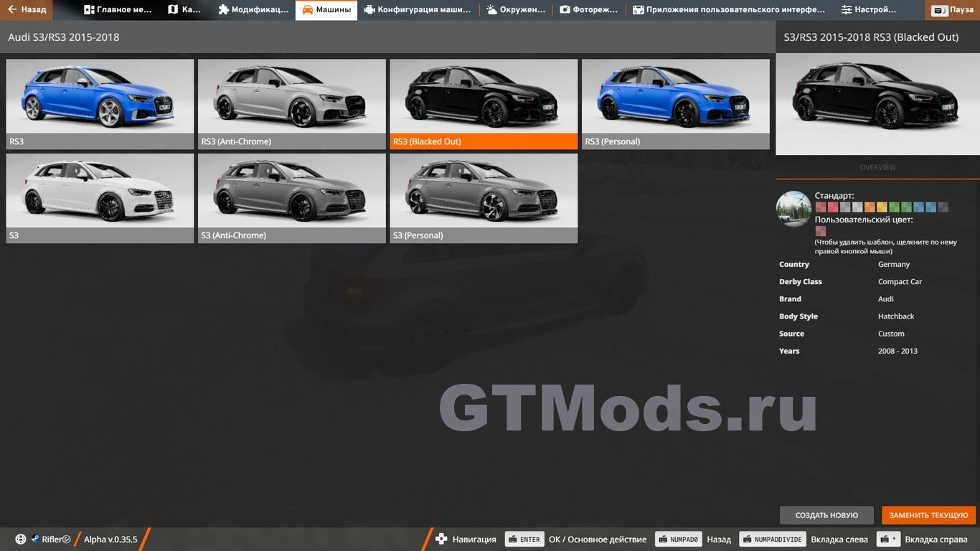Click the Audi S3/RS3 2015-2018 header title
Viewport: 980px width, 551px height.
[64, 37]
